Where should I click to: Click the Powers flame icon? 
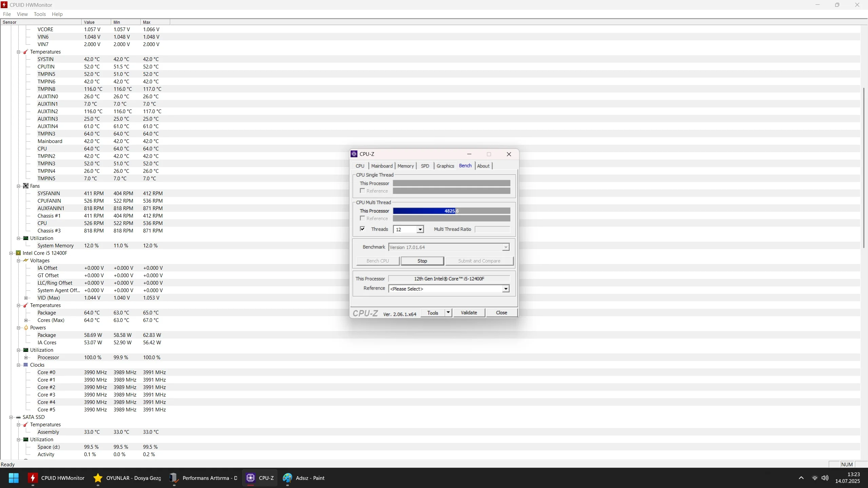(26, 328)
